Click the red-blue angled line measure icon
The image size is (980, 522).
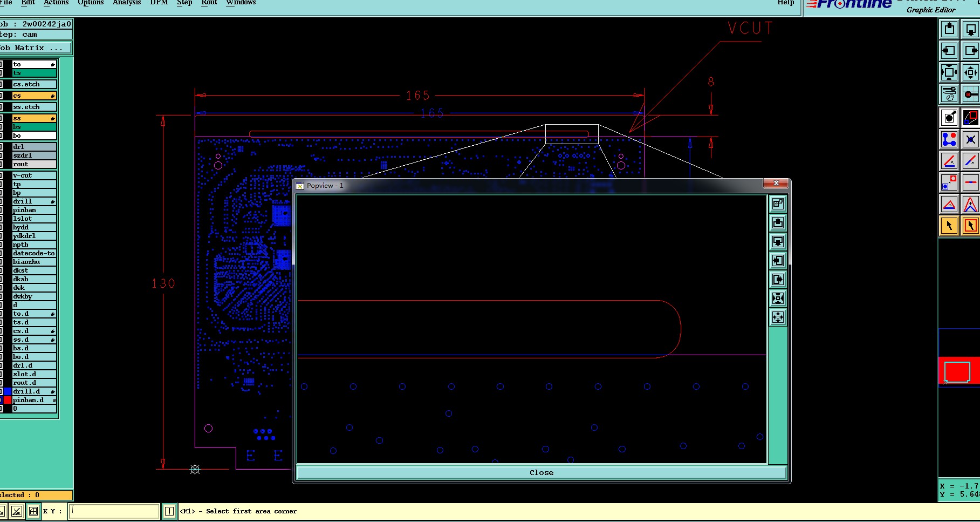coord(949,161)
